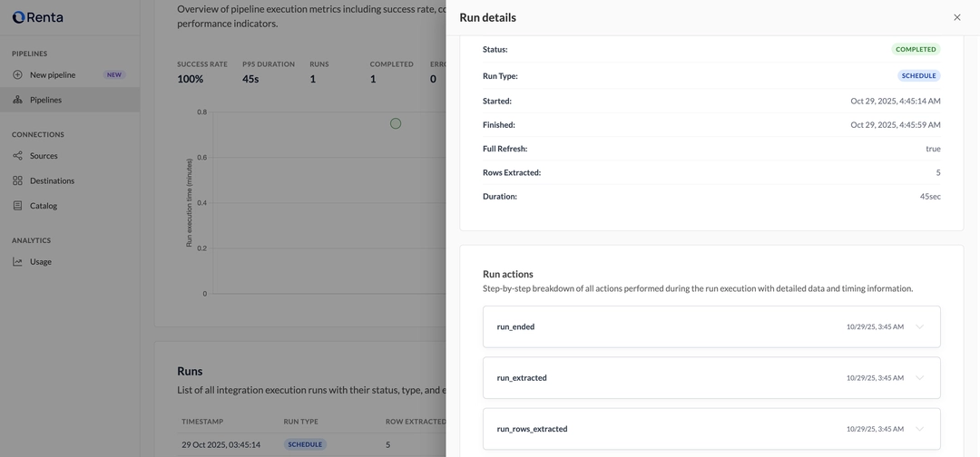980x457 pixels.
Task: Expand the run_ended action chevron
Action: (919, 326)
